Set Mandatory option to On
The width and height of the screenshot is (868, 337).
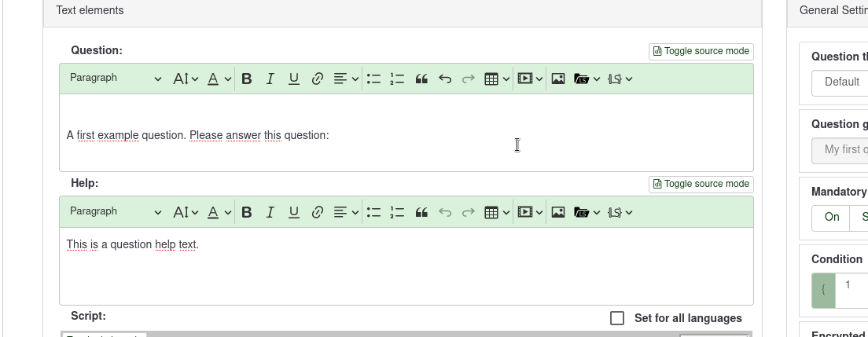832,217
